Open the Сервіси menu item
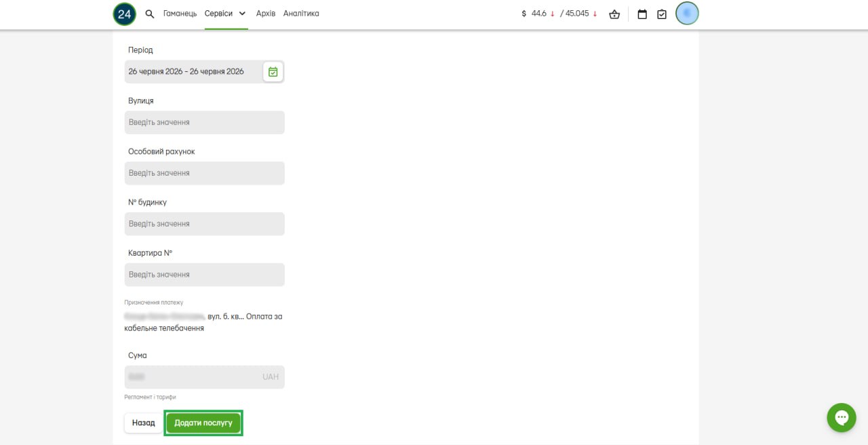868x445 pixels. (x=218, y=14)
